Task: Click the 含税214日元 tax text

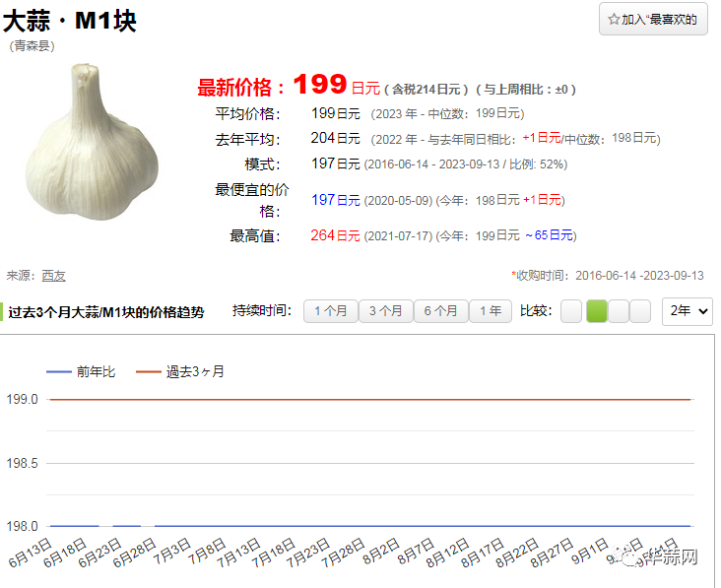Action: coord(426,90)
